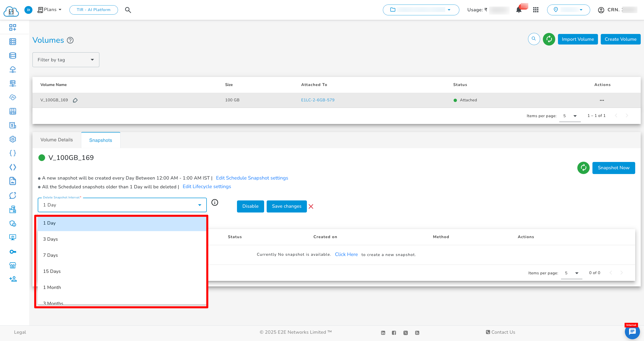This screenshot has width=644, height=341.
Task: Click the circular search icon near Import Volume
Action: click(534, 39)
